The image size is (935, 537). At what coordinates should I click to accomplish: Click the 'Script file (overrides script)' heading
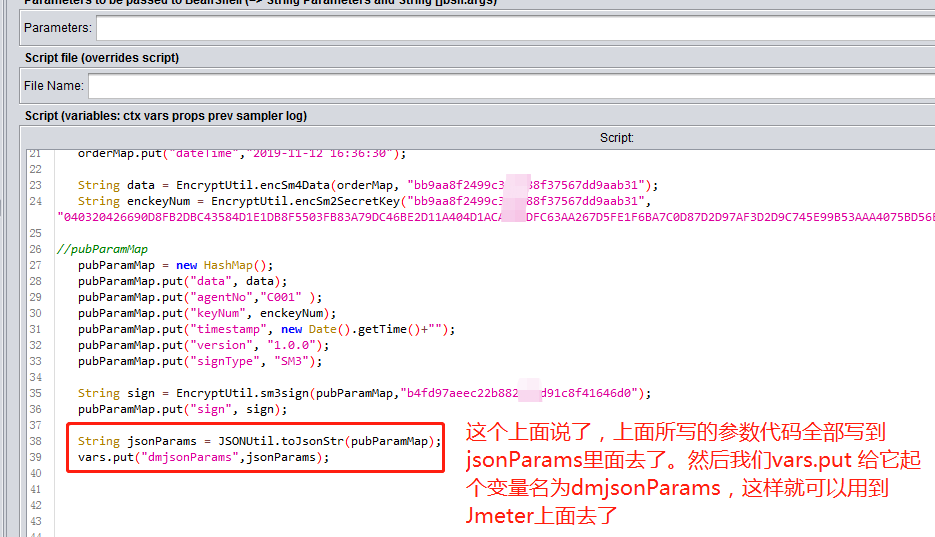102,58
